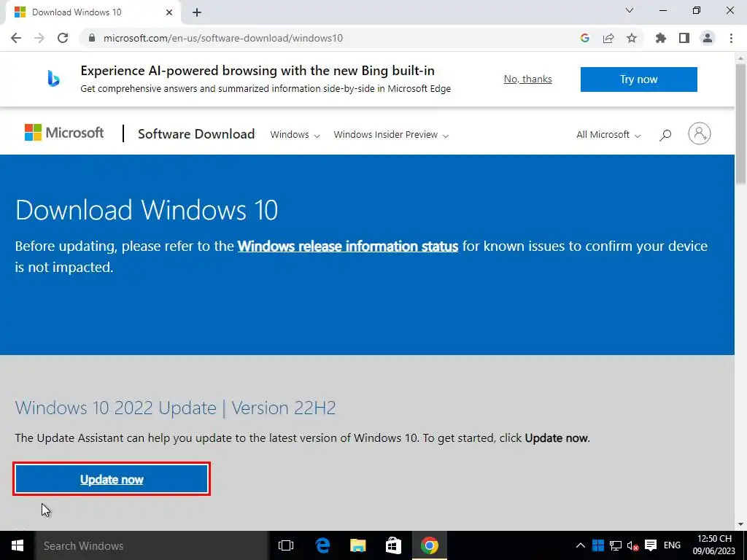Open the Chrome three-dot menu
Viewport: 747px width, 560px height.
(x=731, y=38)
